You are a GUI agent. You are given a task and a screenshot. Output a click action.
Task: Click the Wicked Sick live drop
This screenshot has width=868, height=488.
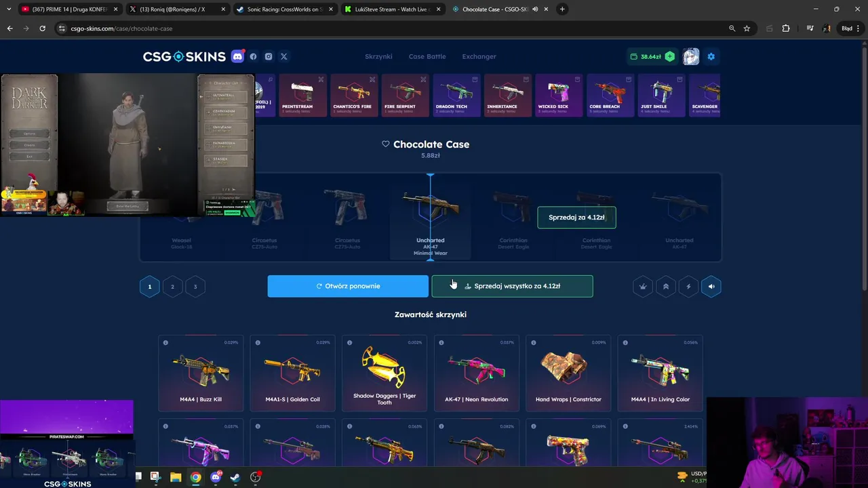coord(559,96)
